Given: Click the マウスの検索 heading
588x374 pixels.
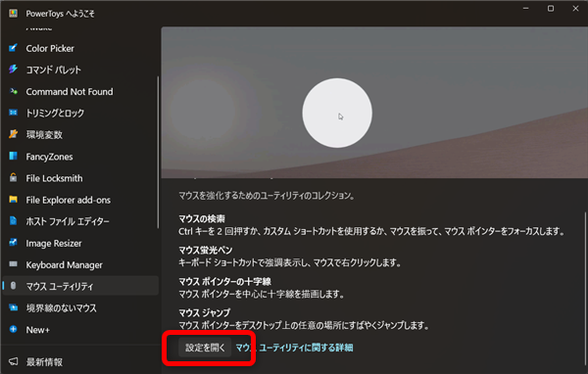Looking at the screenshot, I should click(x=202, y=218).
